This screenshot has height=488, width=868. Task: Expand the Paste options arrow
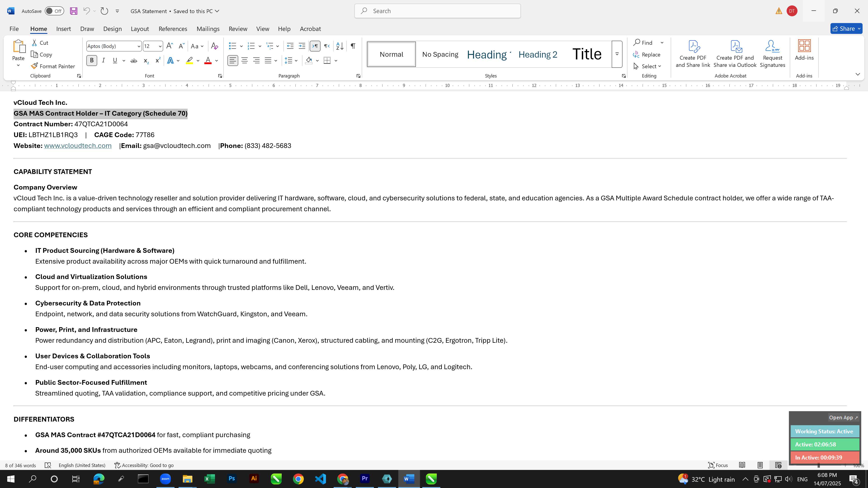(x=18, y=65)
